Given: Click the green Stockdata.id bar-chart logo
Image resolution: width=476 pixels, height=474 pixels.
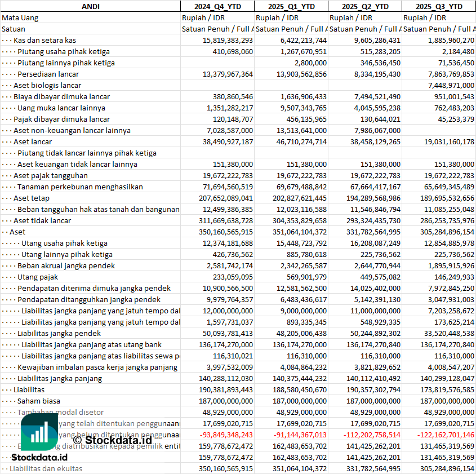Looking at the screenshot, I should click(x=39, y=434).
